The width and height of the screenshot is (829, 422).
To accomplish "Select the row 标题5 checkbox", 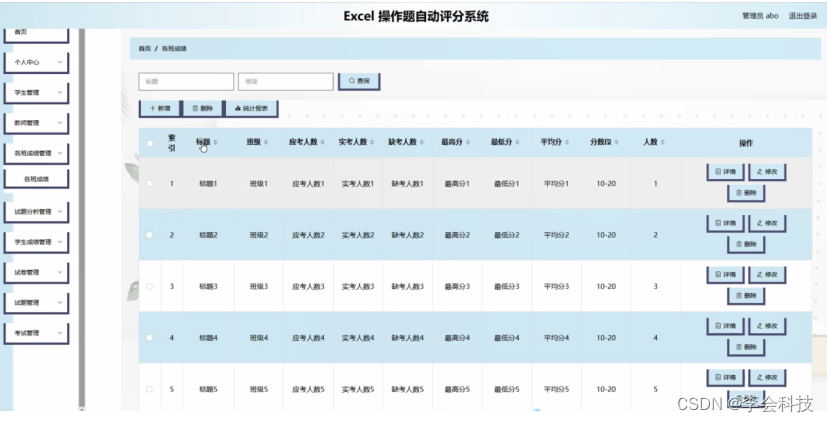I will 150,389.
